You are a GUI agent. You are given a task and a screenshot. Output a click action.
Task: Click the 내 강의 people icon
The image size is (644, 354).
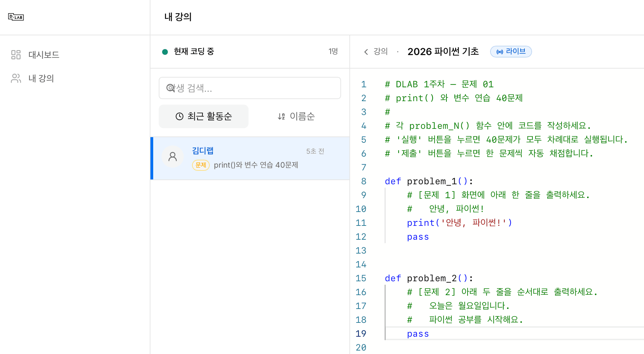coord(16,78)
